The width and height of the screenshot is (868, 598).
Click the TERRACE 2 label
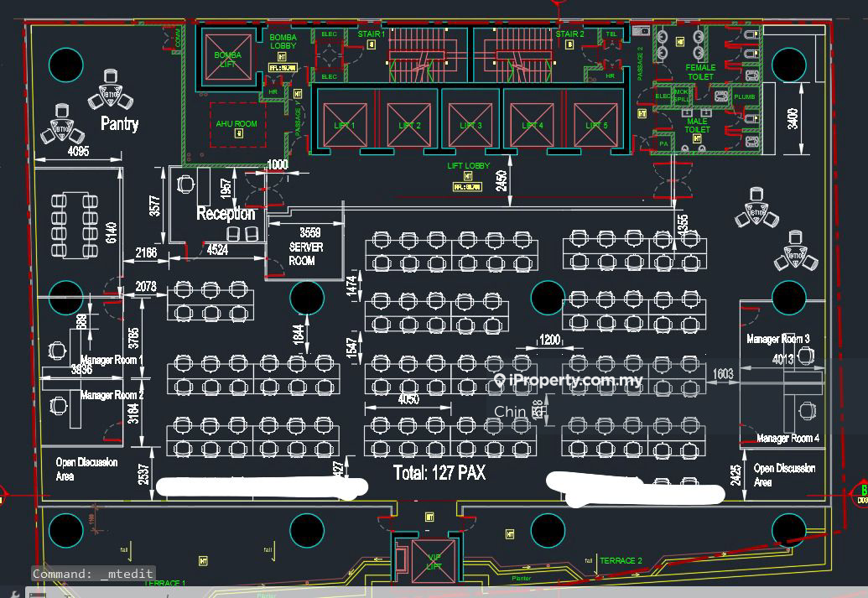pyautogui.click(x=621, y=560)
